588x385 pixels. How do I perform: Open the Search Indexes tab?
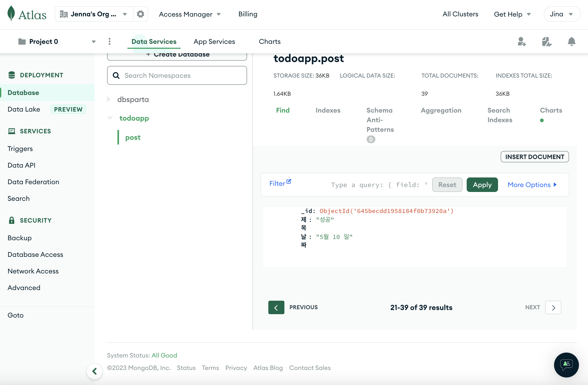point(500,115)
